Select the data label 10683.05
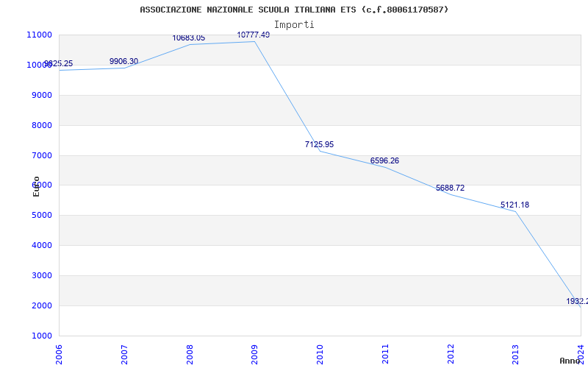Viewport: 588px width, 368px height. 189,38
